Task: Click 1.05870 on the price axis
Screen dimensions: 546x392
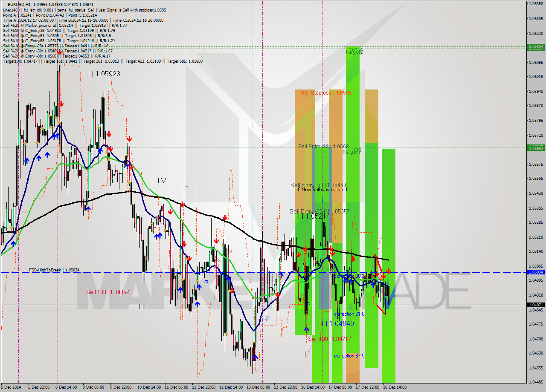Action: (x=536, y=106)
